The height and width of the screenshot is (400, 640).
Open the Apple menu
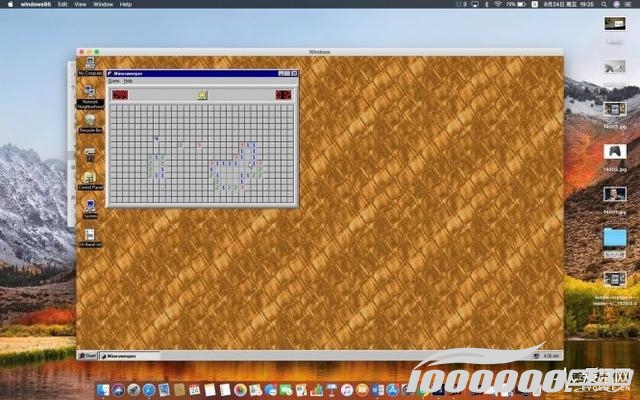click(11, 4)
